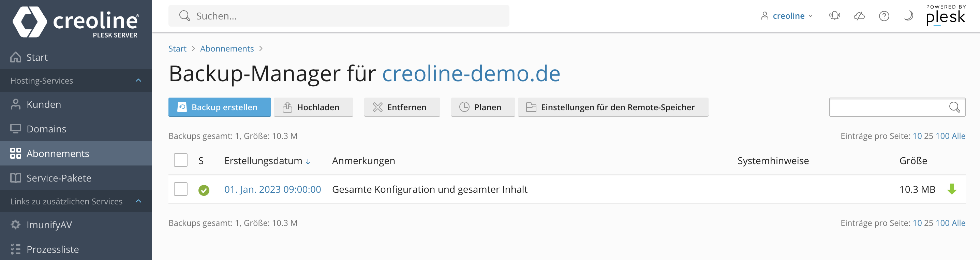Set bottom entries per page to 10

click(917, 223)
